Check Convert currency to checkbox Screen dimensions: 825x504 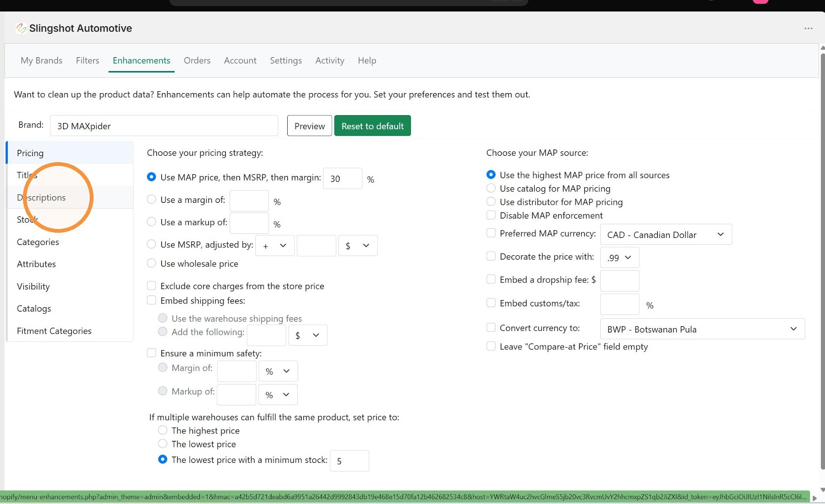click(491, 328)
